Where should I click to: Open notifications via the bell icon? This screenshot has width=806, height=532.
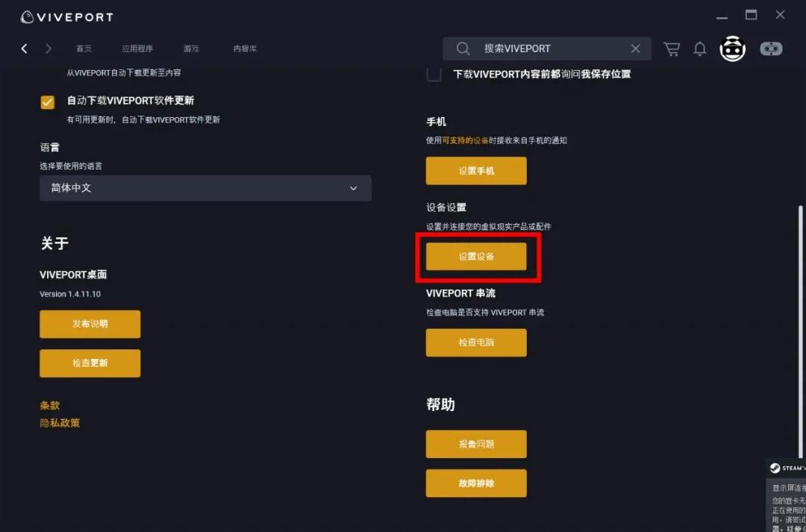[x=700, y=48]
